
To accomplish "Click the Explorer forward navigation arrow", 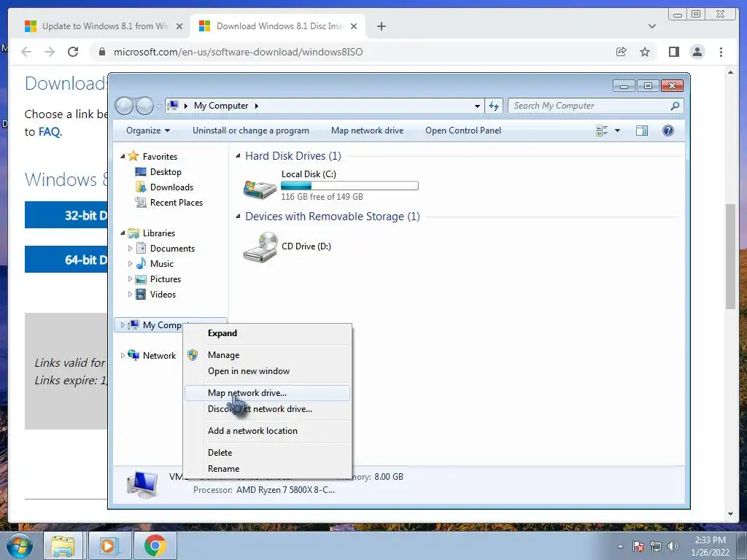I will [x=144, y=106].
